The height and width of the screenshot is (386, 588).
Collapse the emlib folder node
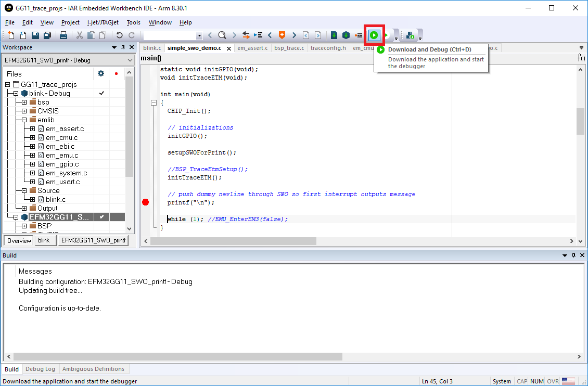24,120
